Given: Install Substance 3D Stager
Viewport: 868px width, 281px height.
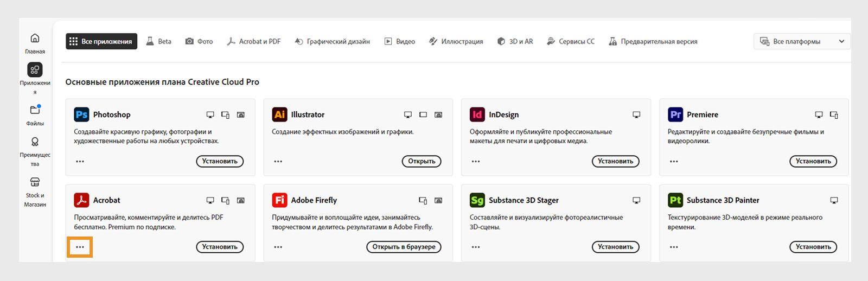Looking at the screenshot, I should [616, 247].
